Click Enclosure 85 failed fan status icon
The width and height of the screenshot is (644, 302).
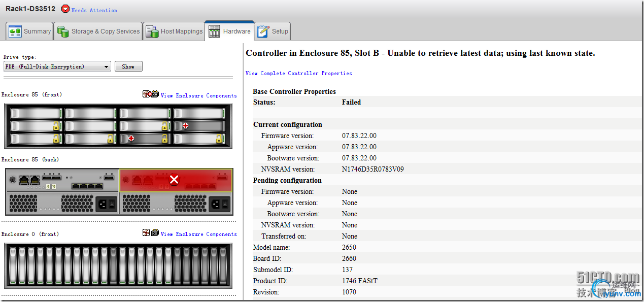click(146, 94)
